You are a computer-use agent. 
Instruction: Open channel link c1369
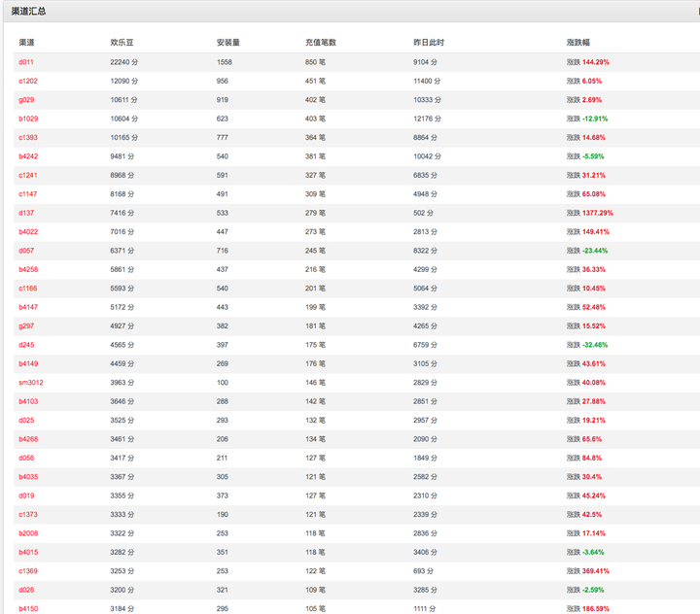(x=27, y=571)
